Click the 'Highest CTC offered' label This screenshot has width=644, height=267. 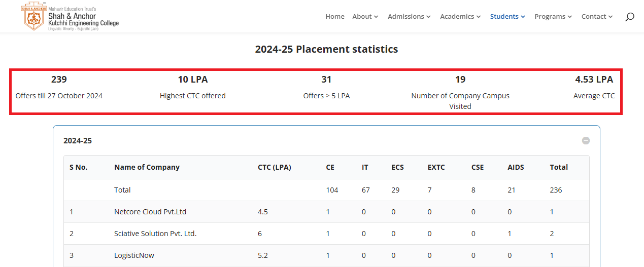pos(193,96)
